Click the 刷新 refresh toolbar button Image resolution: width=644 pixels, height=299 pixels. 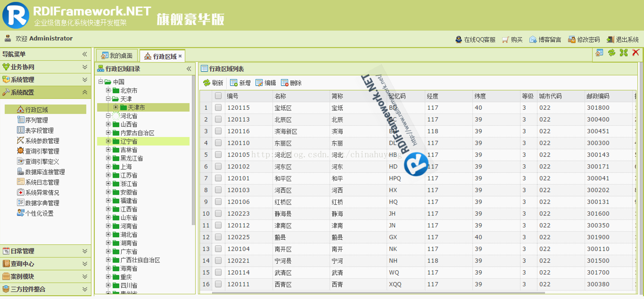click(x=213, y=83)
